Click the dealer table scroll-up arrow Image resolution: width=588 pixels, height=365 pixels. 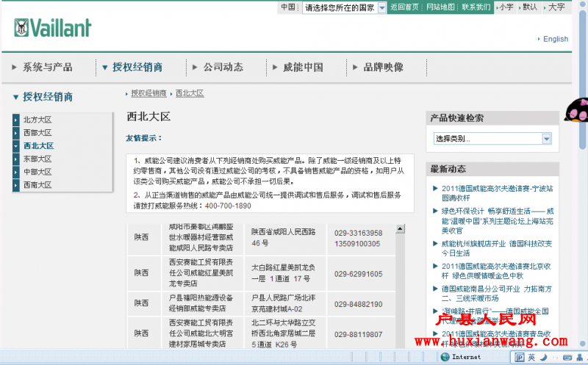400,228
